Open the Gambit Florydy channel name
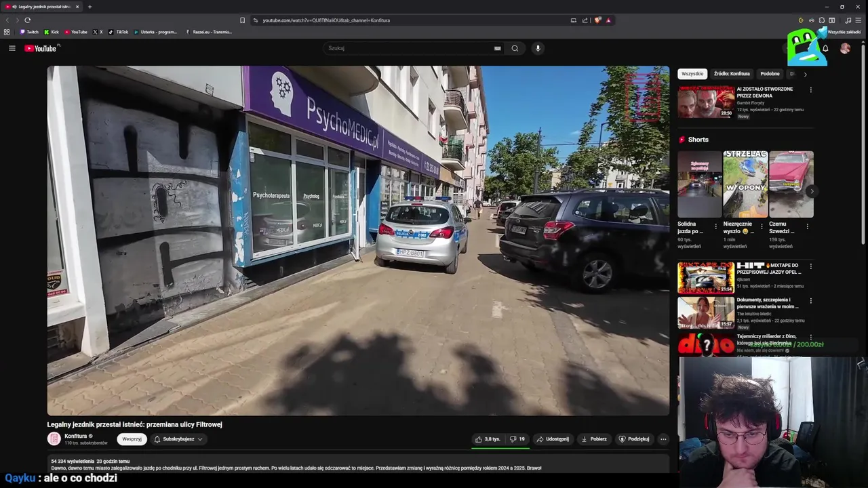868x488 pixels. [751, 102]
